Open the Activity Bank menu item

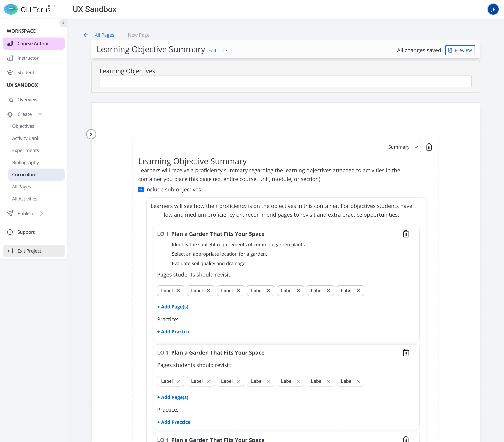coord(26,138)
